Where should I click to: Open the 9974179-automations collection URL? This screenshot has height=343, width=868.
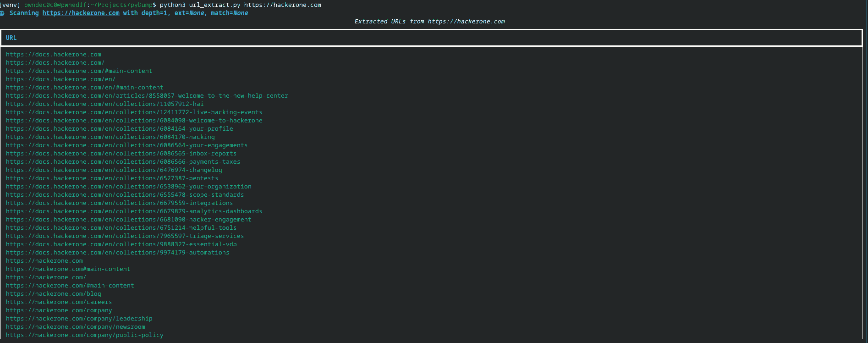(x=118, y=253)
